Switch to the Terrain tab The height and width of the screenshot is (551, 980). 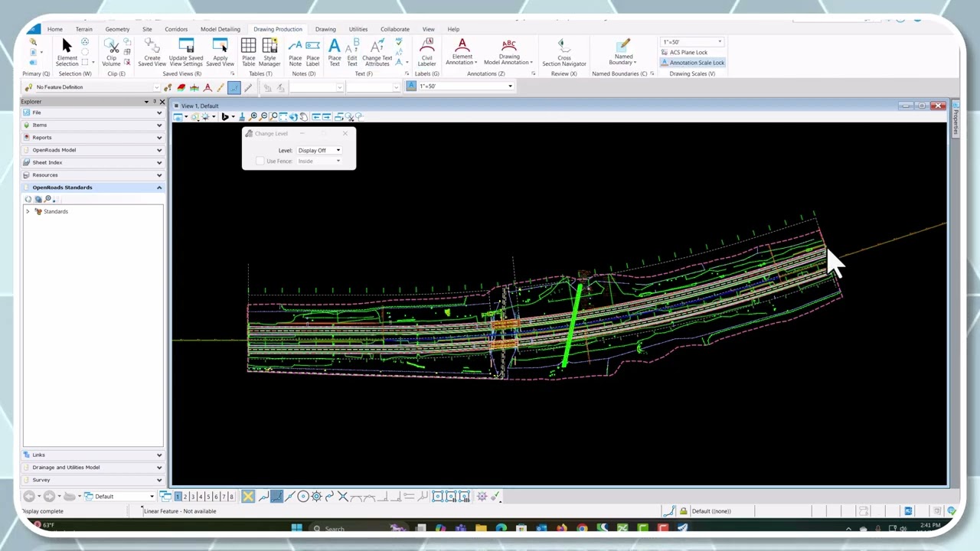pos(84,29)
